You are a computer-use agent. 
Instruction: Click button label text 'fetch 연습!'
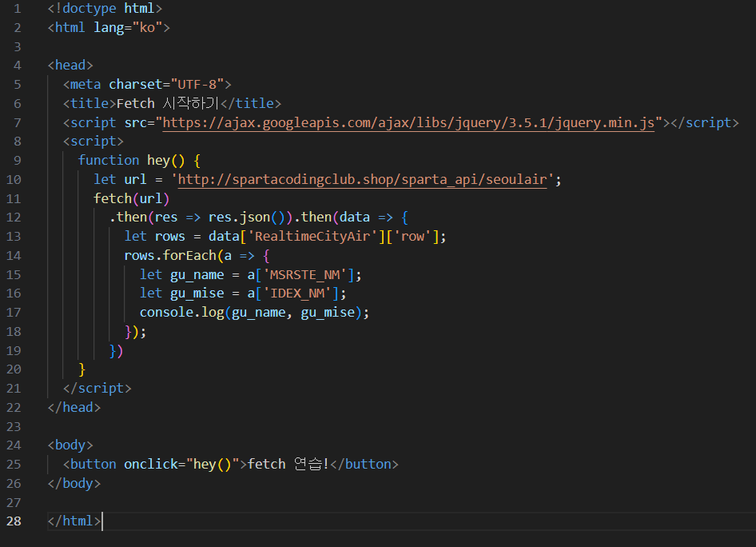(288, 464)
